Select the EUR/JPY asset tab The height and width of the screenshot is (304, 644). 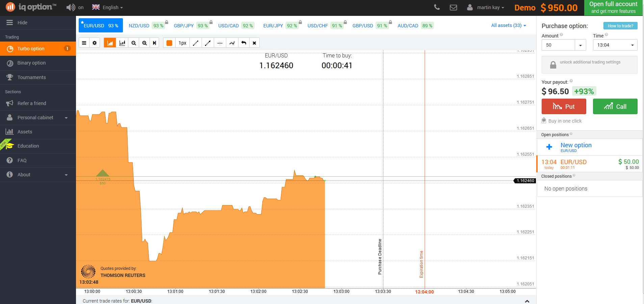tap(282, 26)
